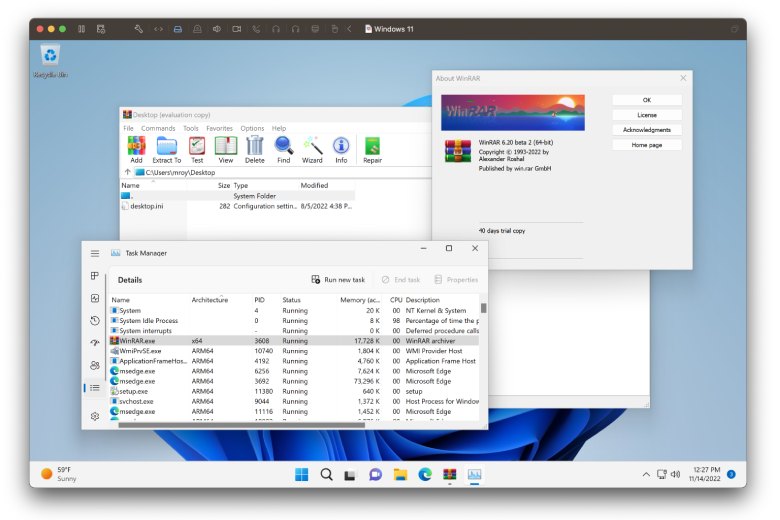The height and width of the screenshot is (520, 780).
Task: Go up one folder in WinRAR
Action: 127,172
